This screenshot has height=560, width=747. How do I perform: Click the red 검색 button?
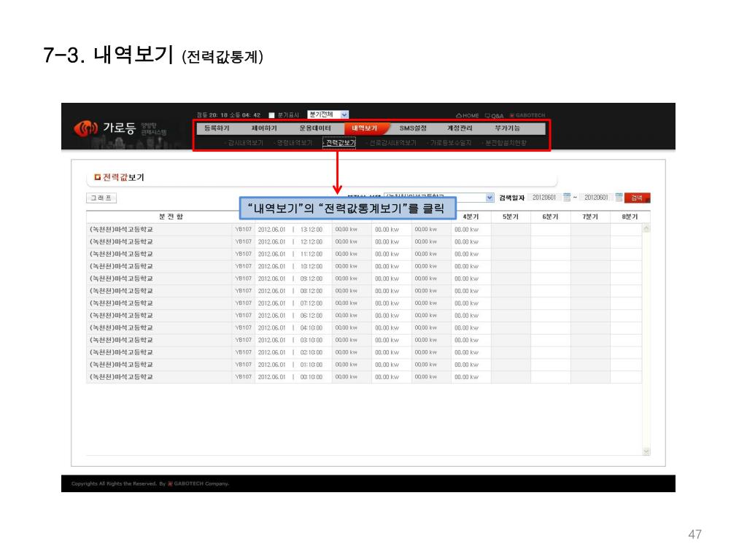637,198
